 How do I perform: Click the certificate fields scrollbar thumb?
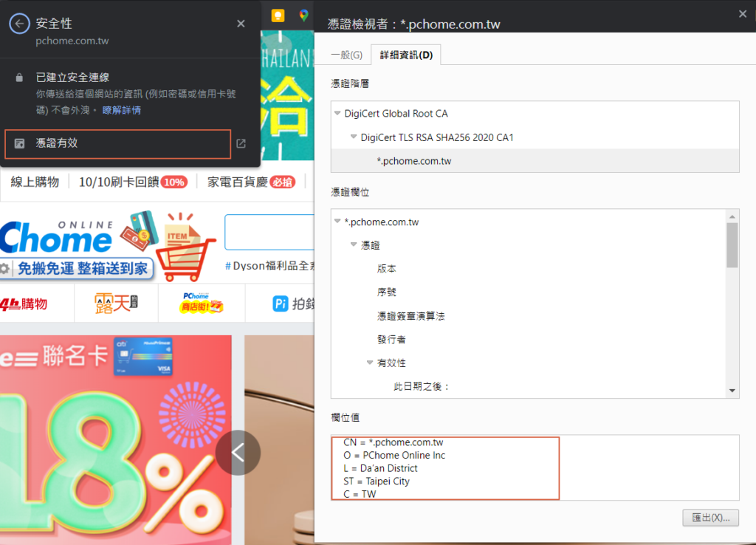pyautogui.click(x=732, y=245)
